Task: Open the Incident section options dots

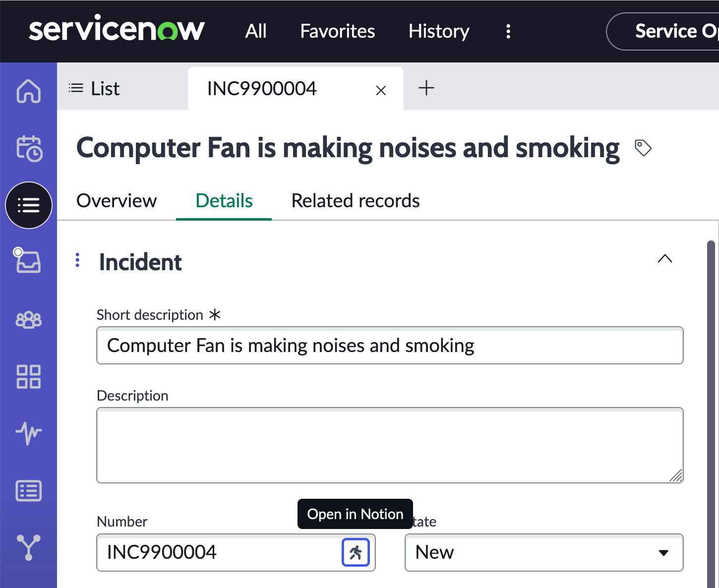Action: tap(77, 260)
